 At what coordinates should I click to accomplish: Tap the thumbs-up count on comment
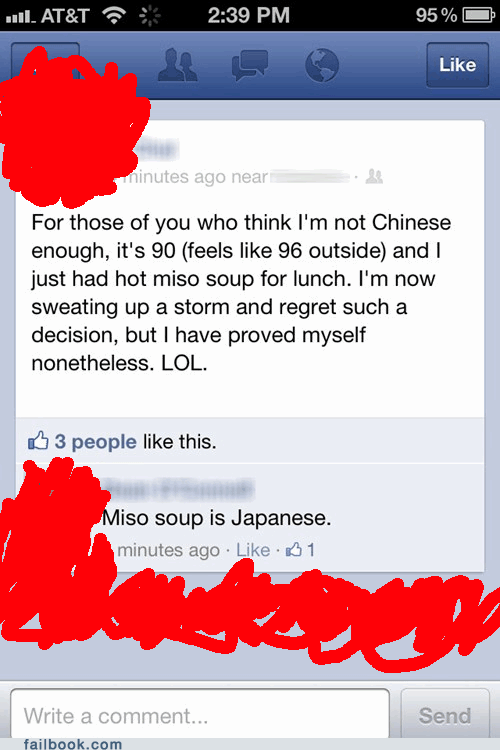[300, 550]
